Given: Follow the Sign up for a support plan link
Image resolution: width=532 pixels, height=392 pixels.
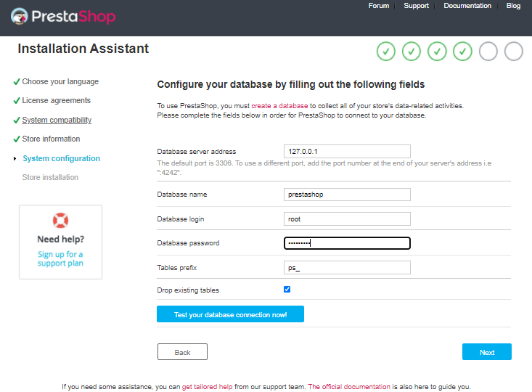Looking at the screenshot, I should coord(60,258).
